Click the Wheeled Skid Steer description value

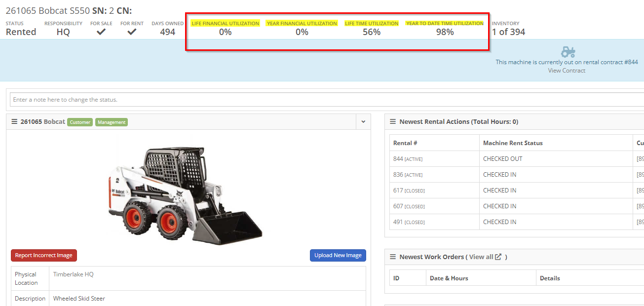pos(79,299)
